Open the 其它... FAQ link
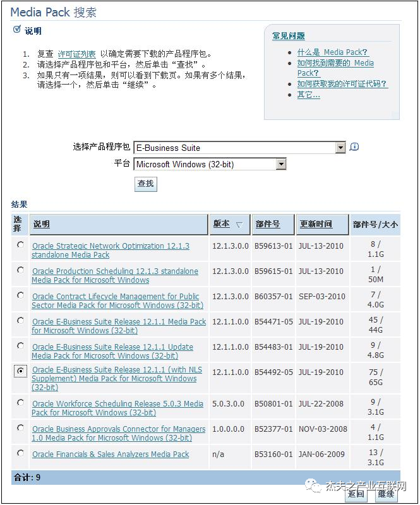The image size is (420, 505). pyautogui.click(x=308, y=95)
